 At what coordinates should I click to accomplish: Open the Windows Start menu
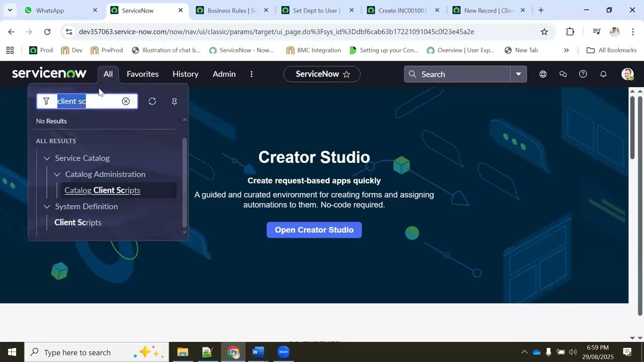[12, 352]
